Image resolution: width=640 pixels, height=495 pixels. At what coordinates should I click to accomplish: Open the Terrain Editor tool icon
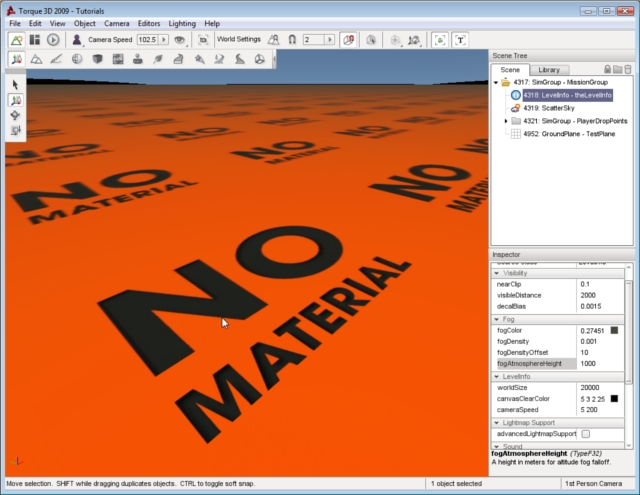[36, 60]
